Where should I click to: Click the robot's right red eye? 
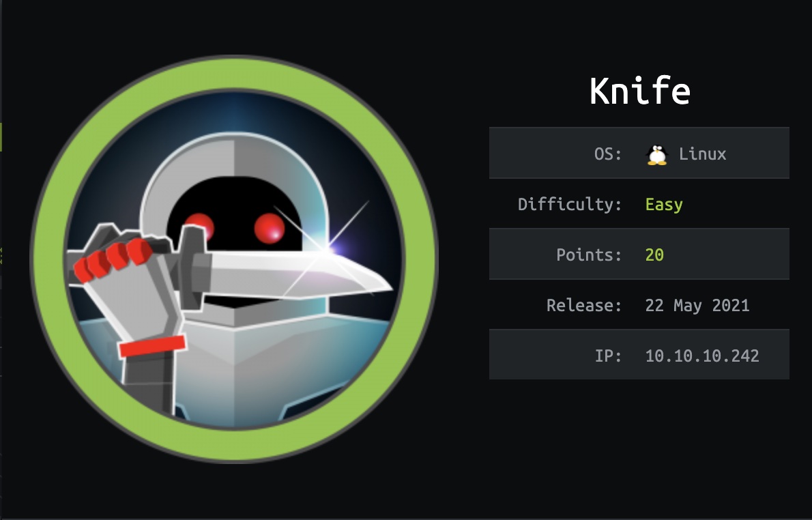click(270, 229)
